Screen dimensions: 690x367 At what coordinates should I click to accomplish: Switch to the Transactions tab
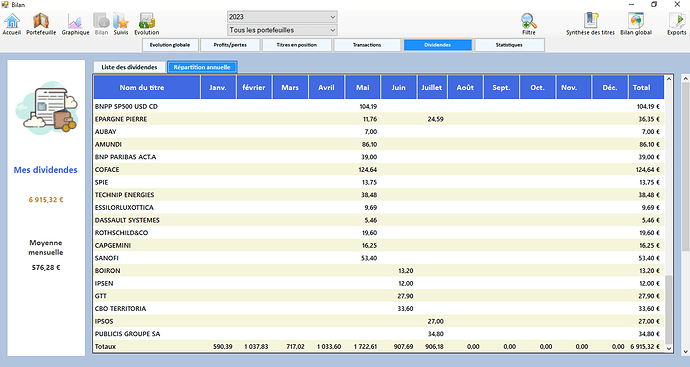[x=367, y=45]
